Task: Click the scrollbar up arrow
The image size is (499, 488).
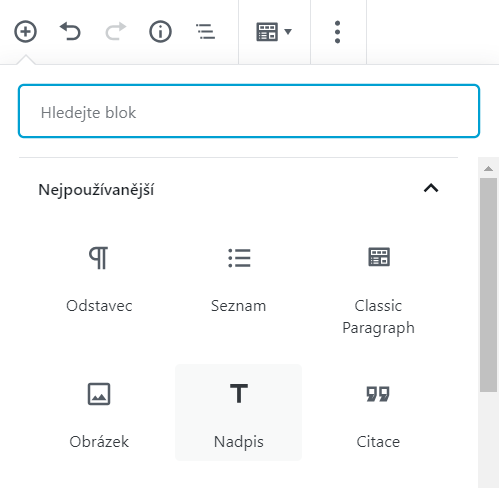Action: (x=488, y=168)
